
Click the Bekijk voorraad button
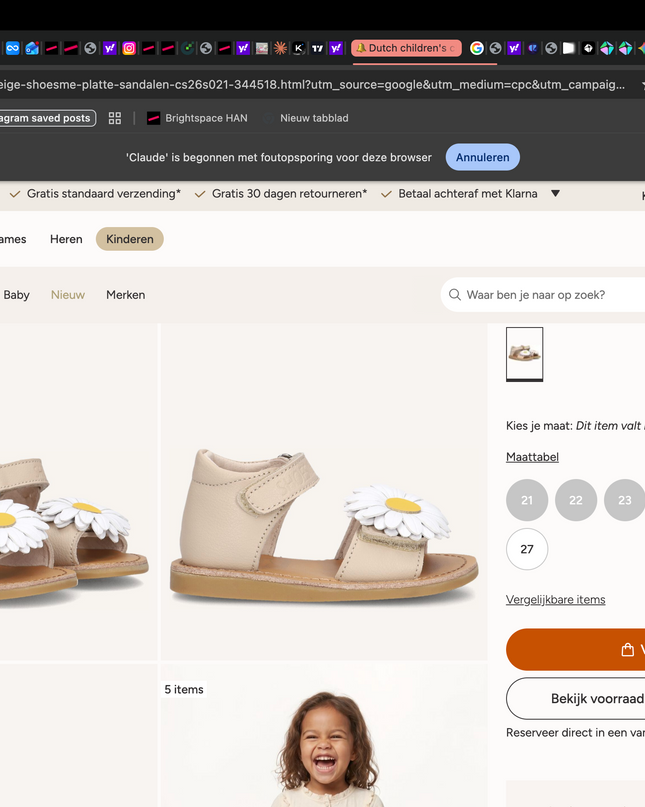tap(576, 698)
